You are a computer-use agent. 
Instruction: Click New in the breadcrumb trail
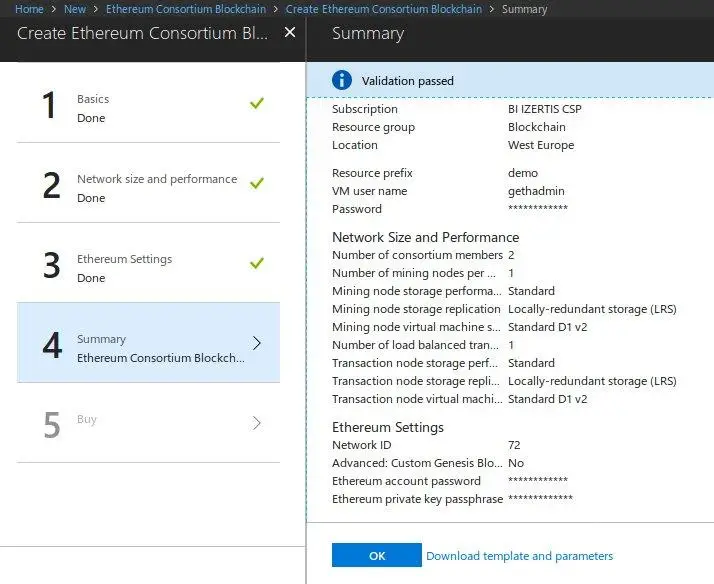click(75, 9)
